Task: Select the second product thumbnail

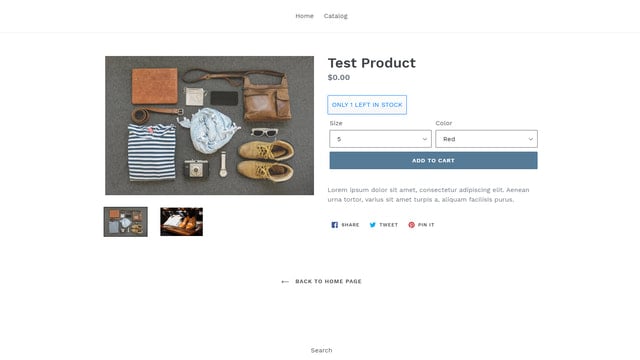Action: pyautogui.click(x=182, y=222)
